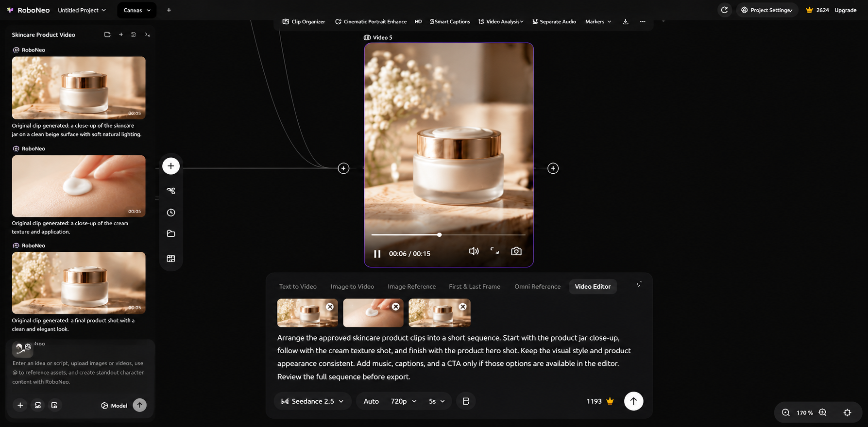Click the Upgrade link
The image size is (868, 427).
(845, 10)
